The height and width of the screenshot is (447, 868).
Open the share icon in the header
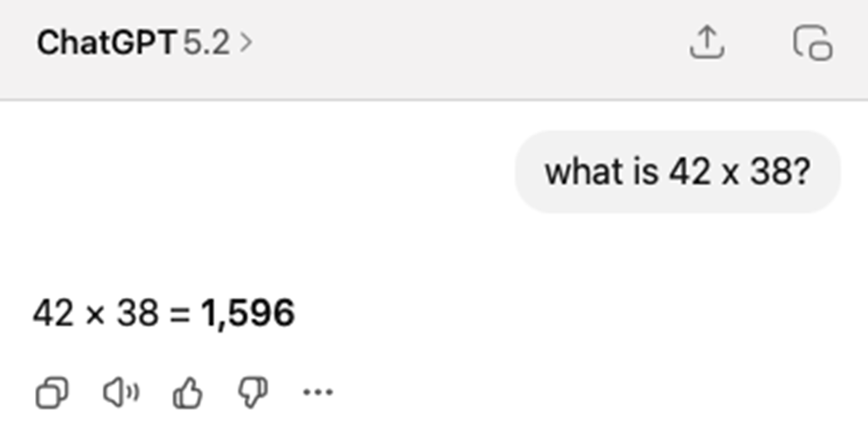coord(706,42)
